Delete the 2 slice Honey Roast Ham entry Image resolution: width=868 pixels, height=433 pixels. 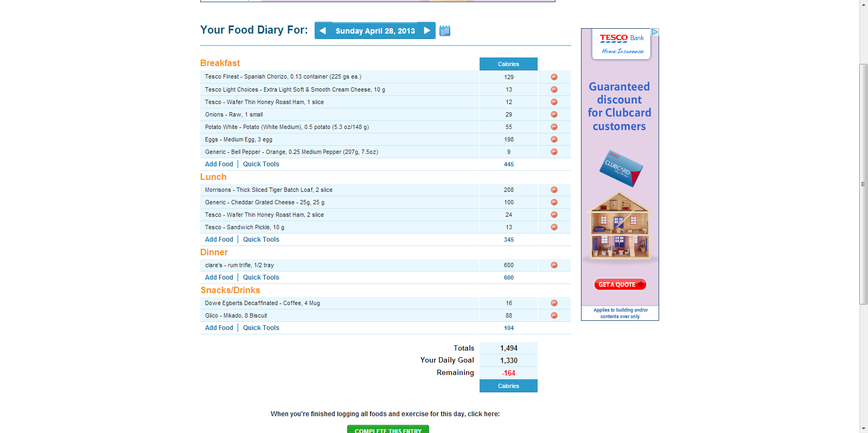point(554,215)
